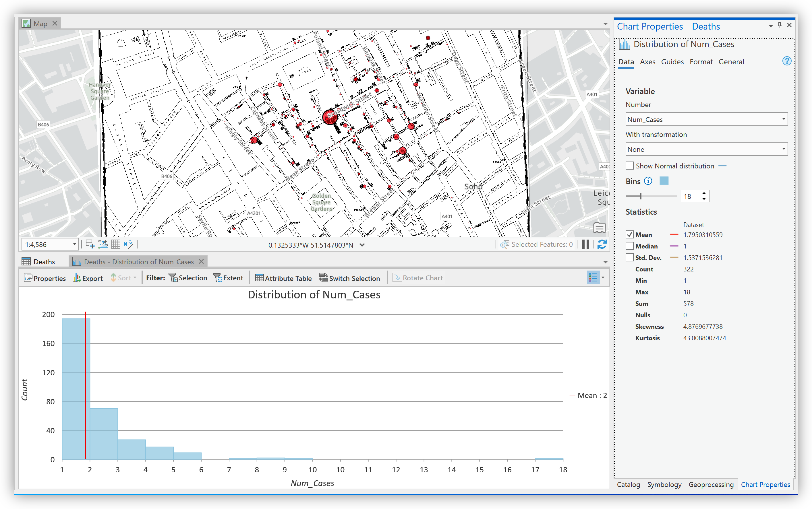Image resolution: width=812 pixels, height=509 pixels.
Task: Open chart help question mark icon
Action: pos(786,61)
